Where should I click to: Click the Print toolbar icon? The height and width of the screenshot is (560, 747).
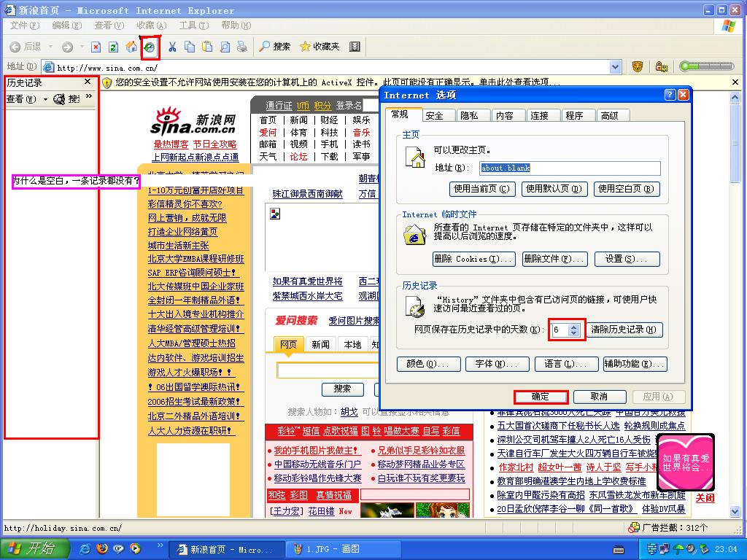[x=241, y=47]
